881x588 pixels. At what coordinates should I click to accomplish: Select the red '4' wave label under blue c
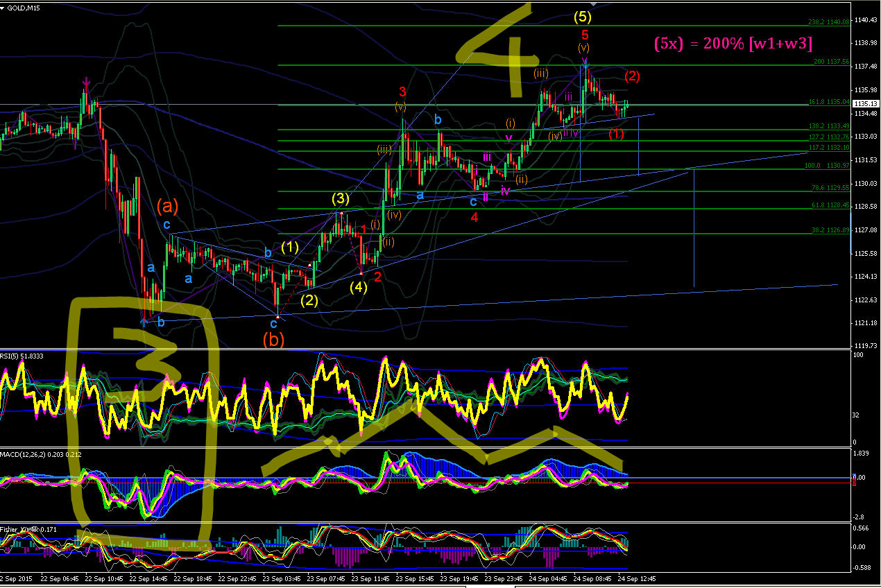[474, 217]
